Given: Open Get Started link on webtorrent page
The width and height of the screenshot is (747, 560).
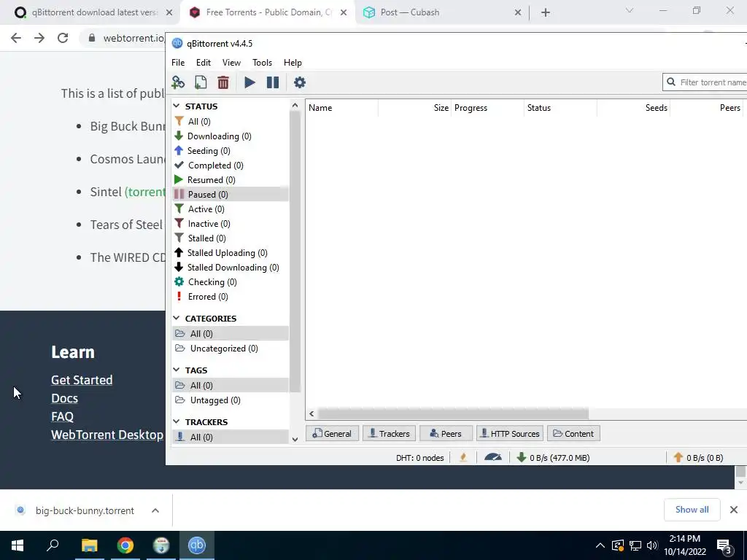Looking at the screenshot, I should pos(82,380).
